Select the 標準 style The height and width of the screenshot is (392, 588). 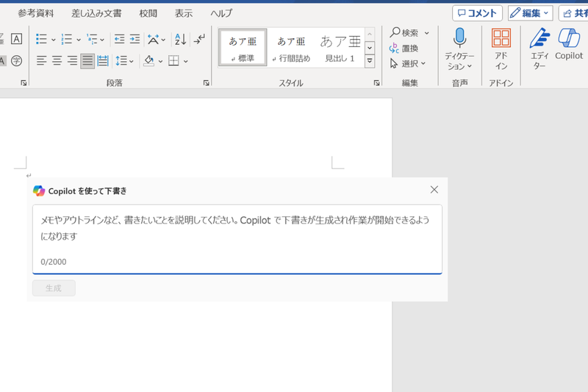point(243,48)
